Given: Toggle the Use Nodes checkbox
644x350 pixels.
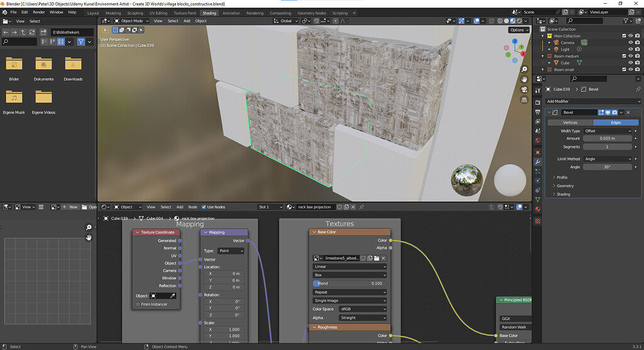Looking at the screenshot, I should 204,206.
